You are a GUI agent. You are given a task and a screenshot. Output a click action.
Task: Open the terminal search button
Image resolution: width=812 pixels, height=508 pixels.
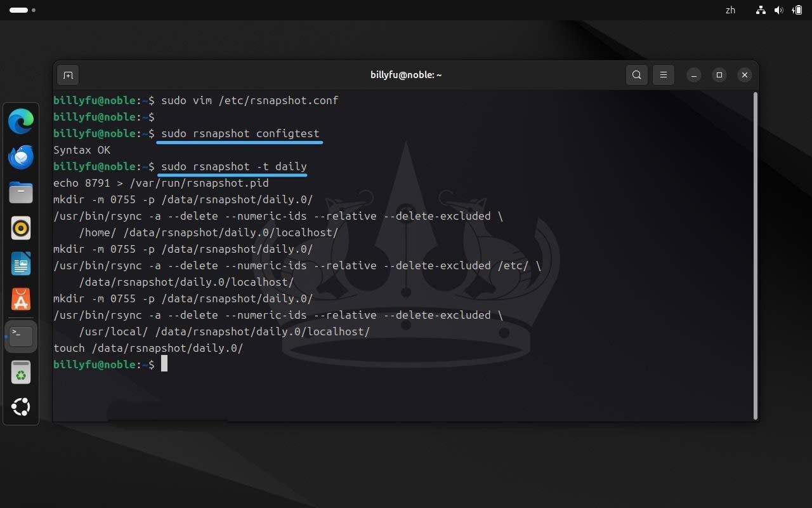pos(637,75)
